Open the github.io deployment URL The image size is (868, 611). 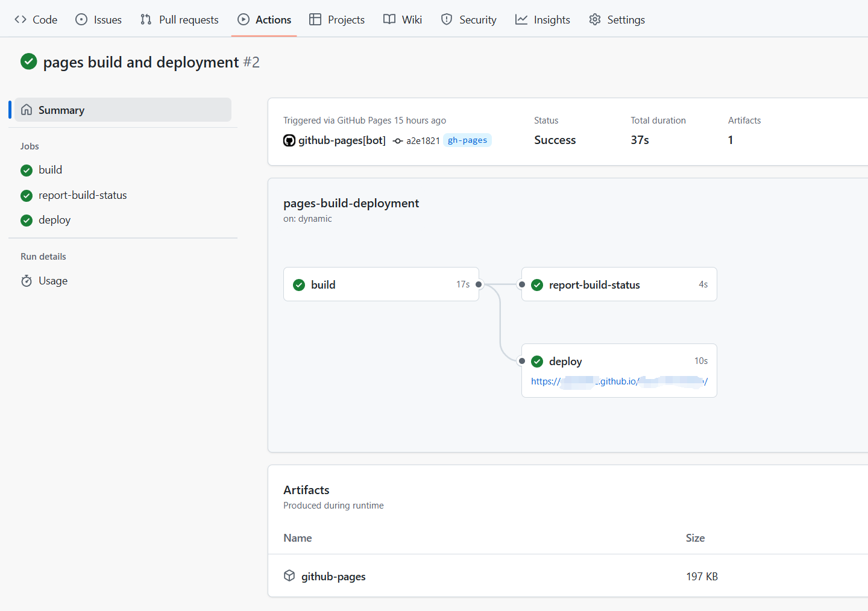(619, 381)
